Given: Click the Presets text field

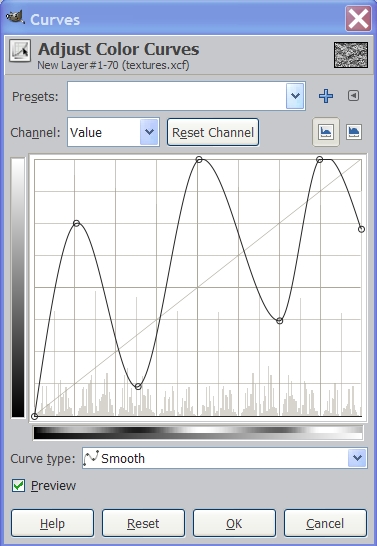Looking at the screenshot, I should (177, 96).
